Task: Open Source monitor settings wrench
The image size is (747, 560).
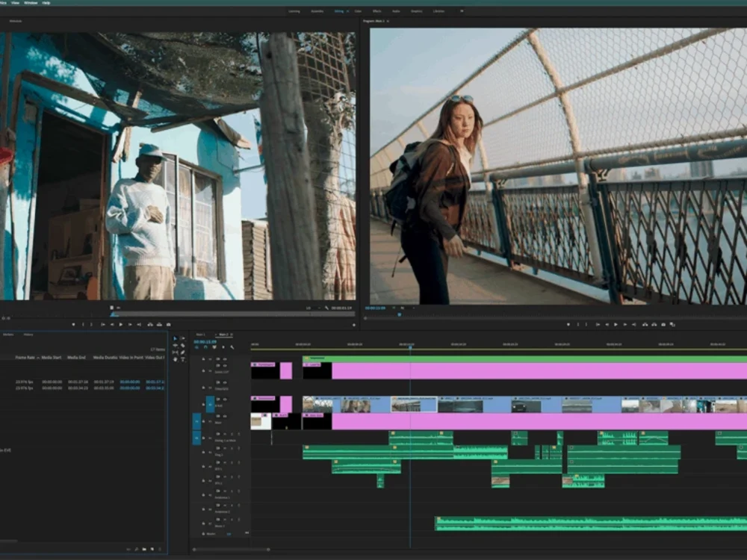Action: tap(326, 308)
